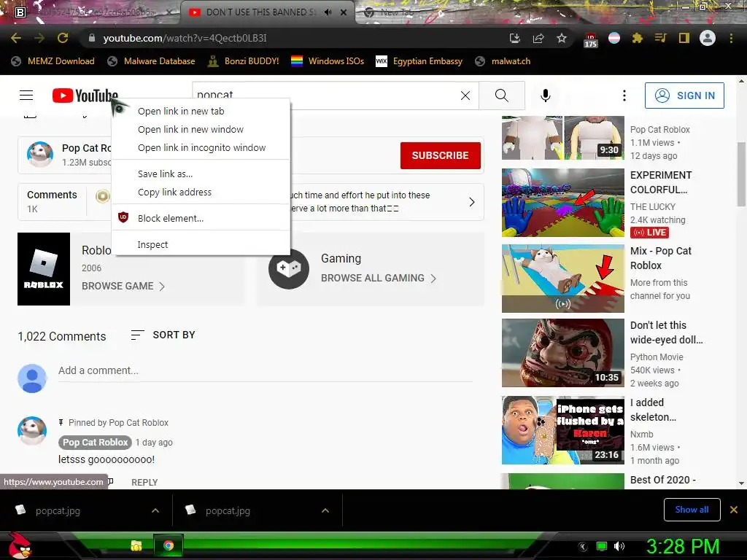Click the Subscribe button
Screen dimensions: 747x560
(x=440, y=155)
